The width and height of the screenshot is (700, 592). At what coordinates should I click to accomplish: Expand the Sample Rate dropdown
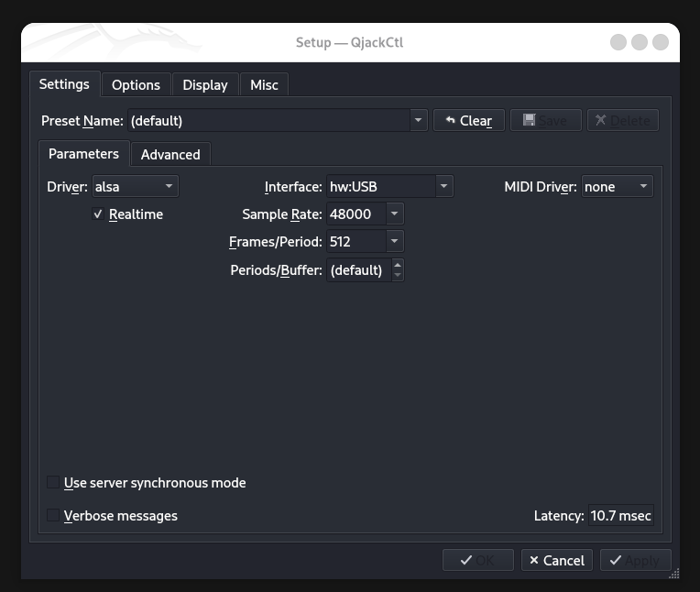[x=393, y=214]
